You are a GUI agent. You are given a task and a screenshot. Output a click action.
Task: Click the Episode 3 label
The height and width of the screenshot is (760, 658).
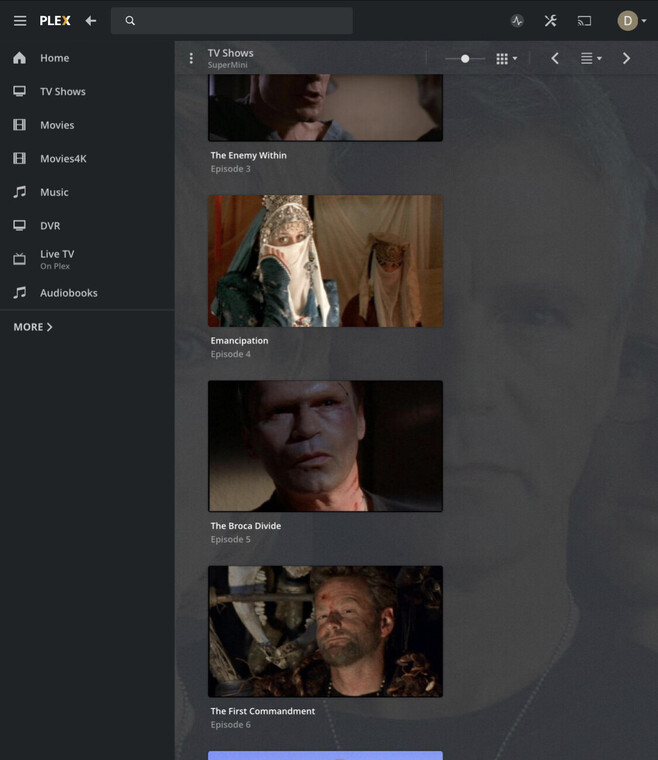(231, 169)
